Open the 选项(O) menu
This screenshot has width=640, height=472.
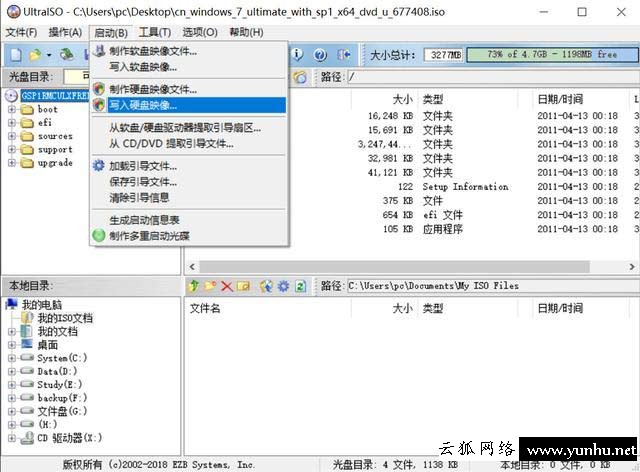(x=200, y=32)
